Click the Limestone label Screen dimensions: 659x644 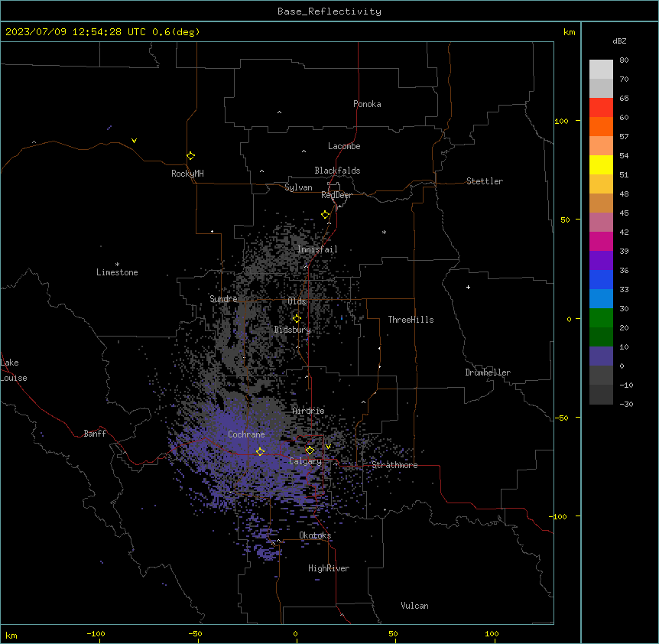117,272
